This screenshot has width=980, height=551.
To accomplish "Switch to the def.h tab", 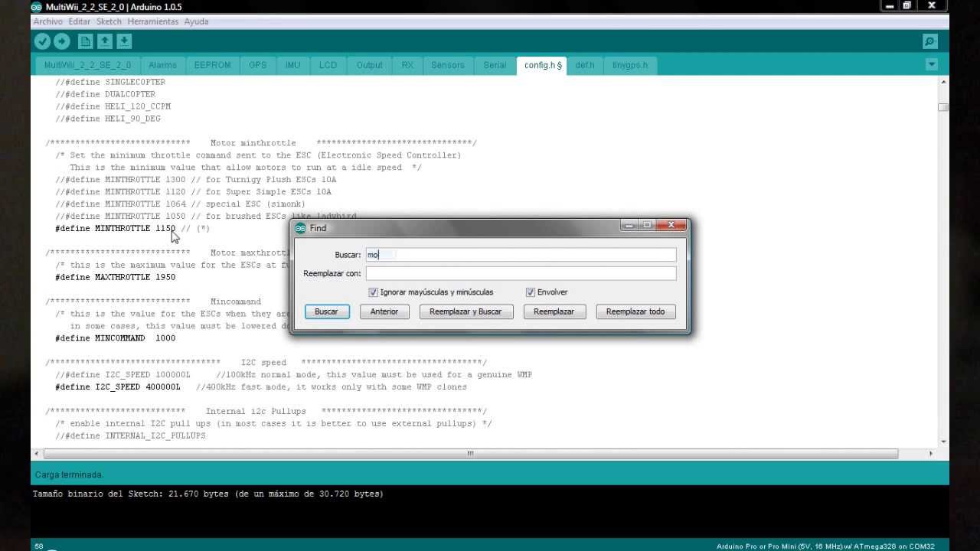I will tap(585, 65).
